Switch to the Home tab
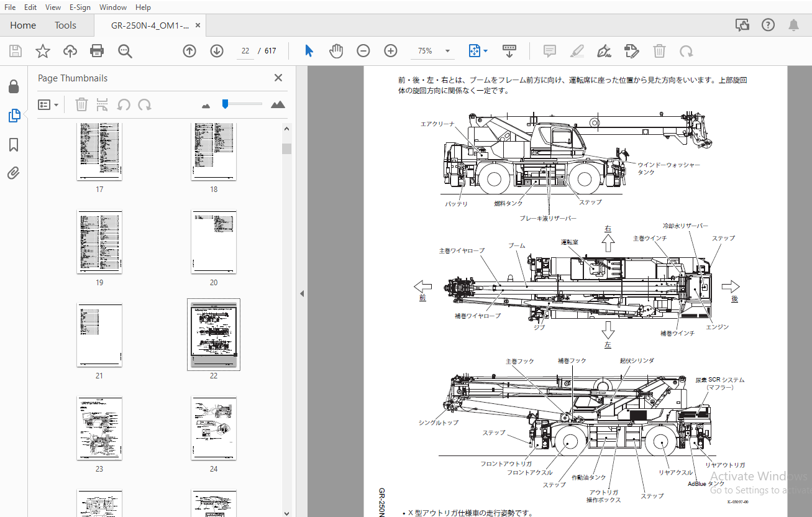The width and height of the screenshot is (812, 517). point(23,25)
